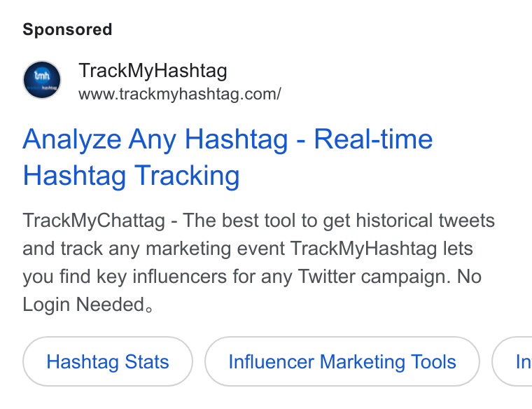Viewport: 532px width, 409px height.
Task: Select the Hashtag Stats chip
Action: [x=108, y=361]
